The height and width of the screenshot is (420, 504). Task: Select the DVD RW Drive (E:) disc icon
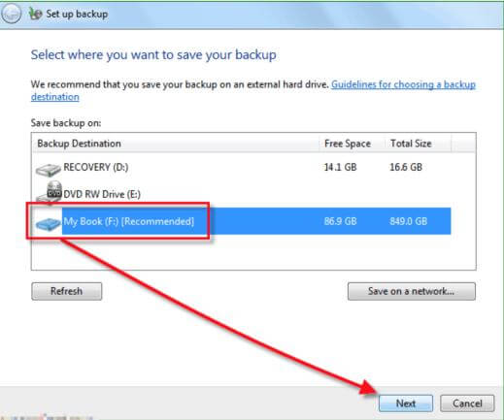click(50, 193)
